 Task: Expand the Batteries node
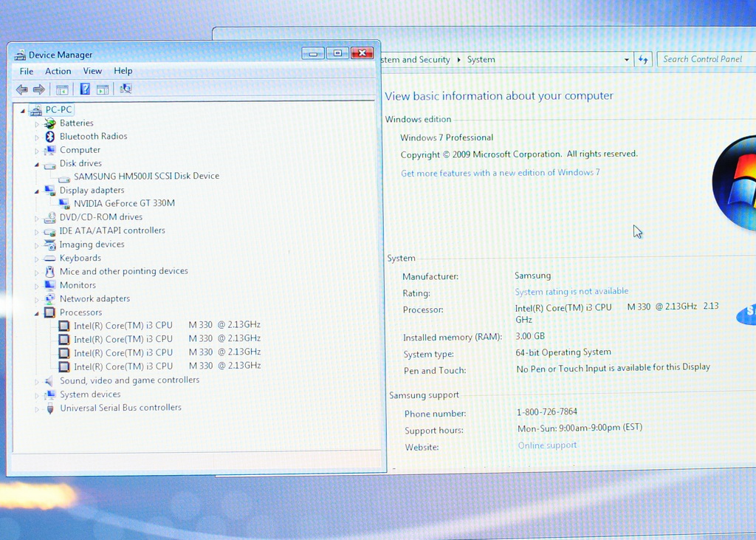coord(37,124)
